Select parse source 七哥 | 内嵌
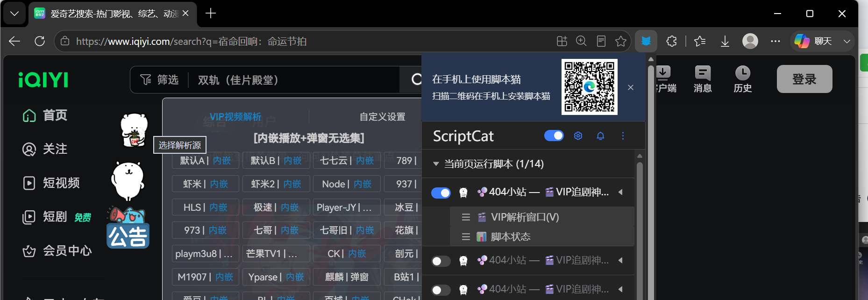The width and height of the screenshot is (868, 300). 276,230
